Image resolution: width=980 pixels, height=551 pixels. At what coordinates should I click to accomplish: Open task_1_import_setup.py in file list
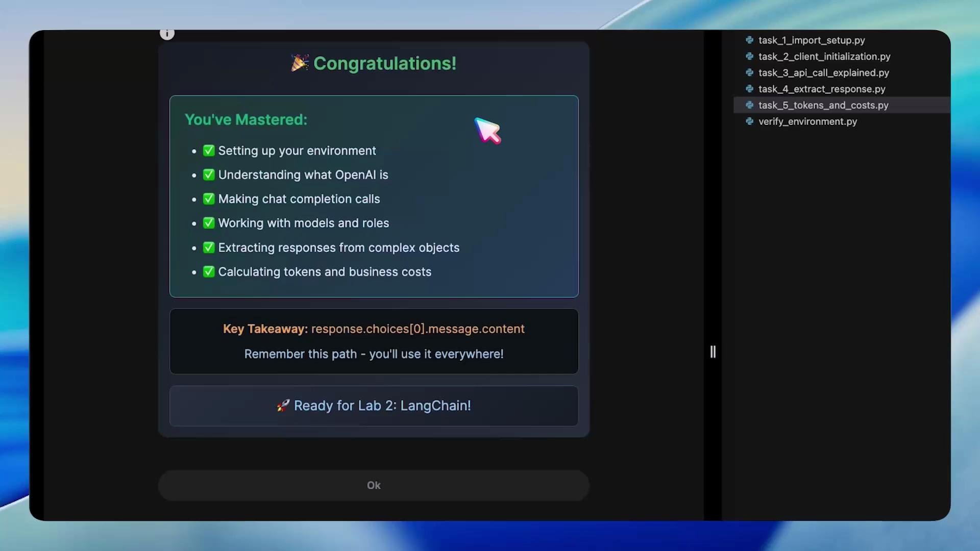click(811, 40)
